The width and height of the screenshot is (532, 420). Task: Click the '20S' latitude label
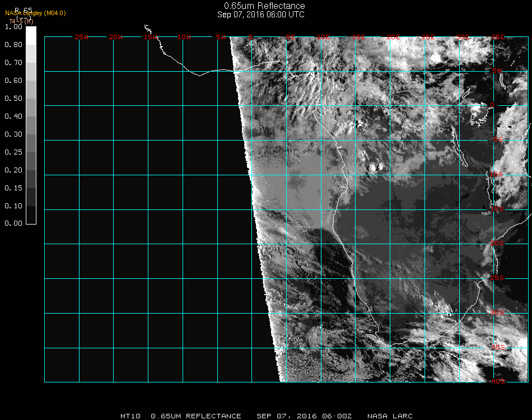pos(497,243)
